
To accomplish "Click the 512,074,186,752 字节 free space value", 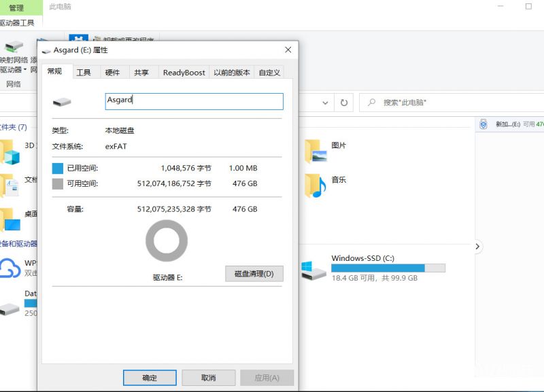I will [174, 183].
